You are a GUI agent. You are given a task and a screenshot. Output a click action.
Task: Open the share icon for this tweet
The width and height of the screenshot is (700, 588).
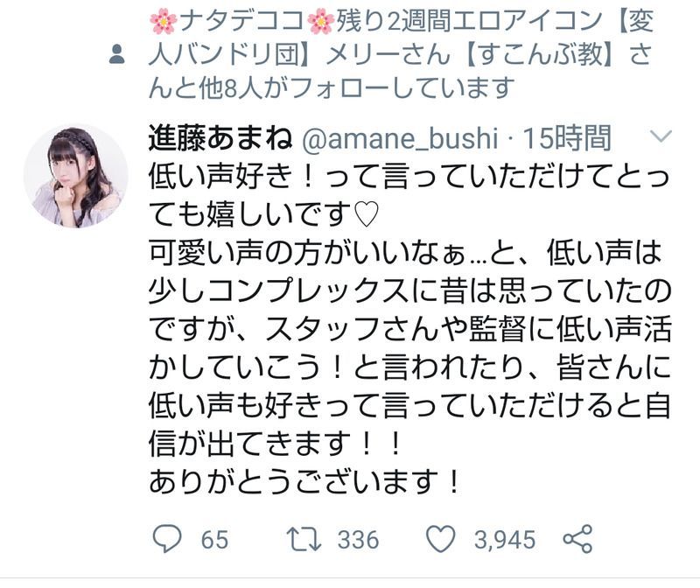577,539
